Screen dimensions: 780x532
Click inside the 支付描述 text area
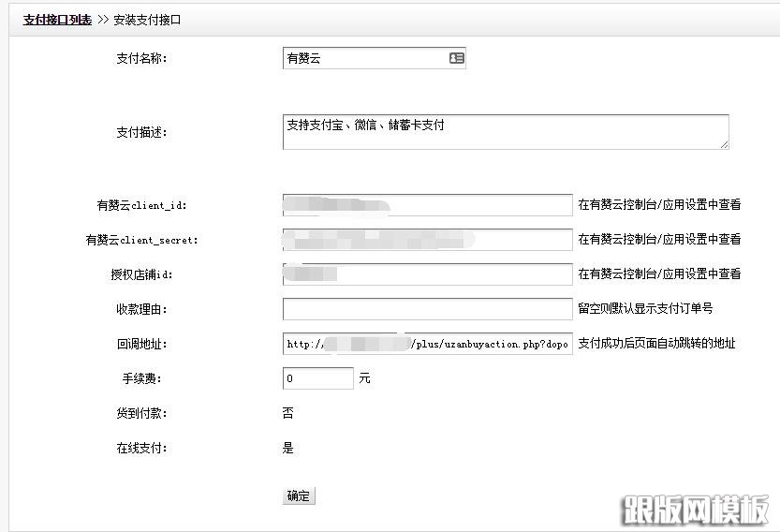coord(505,132)
